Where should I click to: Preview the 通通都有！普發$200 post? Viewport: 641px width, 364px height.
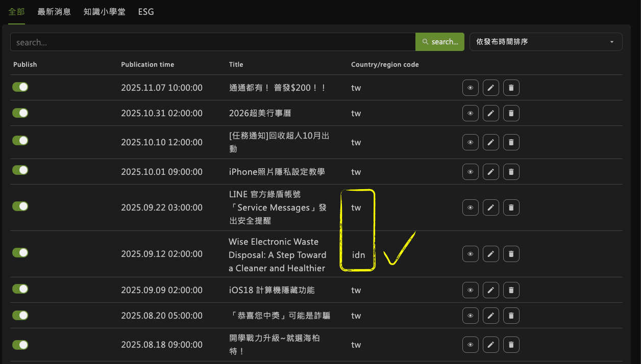click(471, 88)
